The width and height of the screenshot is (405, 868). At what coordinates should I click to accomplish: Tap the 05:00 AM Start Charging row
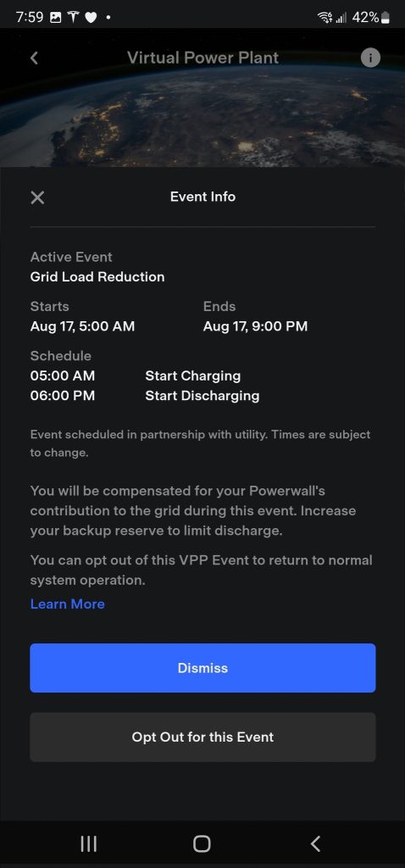(x=136, y=376)
